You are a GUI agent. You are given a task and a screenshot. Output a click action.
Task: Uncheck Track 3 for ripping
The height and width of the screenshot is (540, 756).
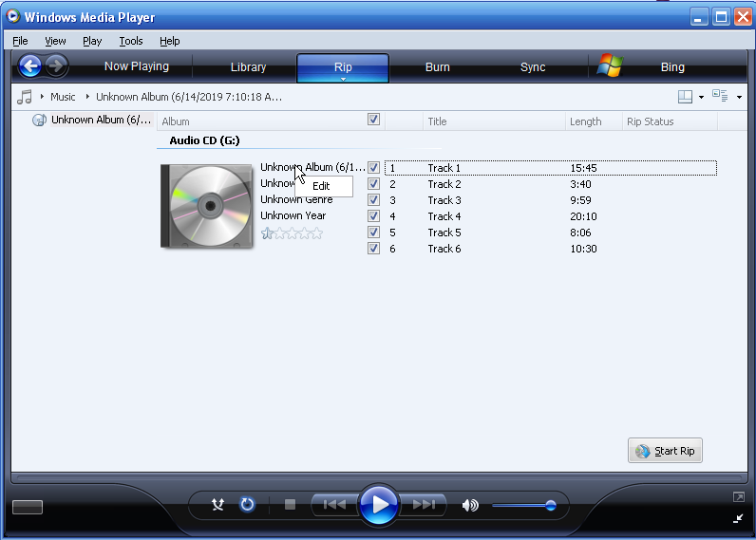coord(373,200)
